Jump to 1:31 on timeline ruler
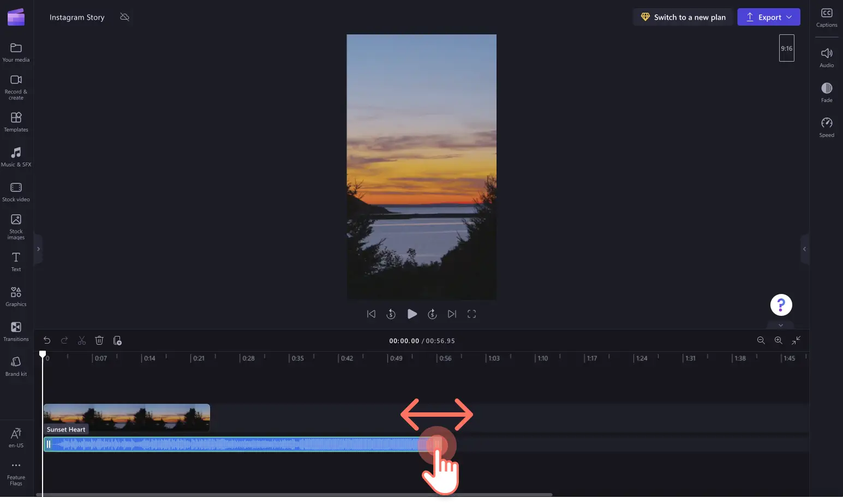843x504 pixels. (x=690, y=358)
